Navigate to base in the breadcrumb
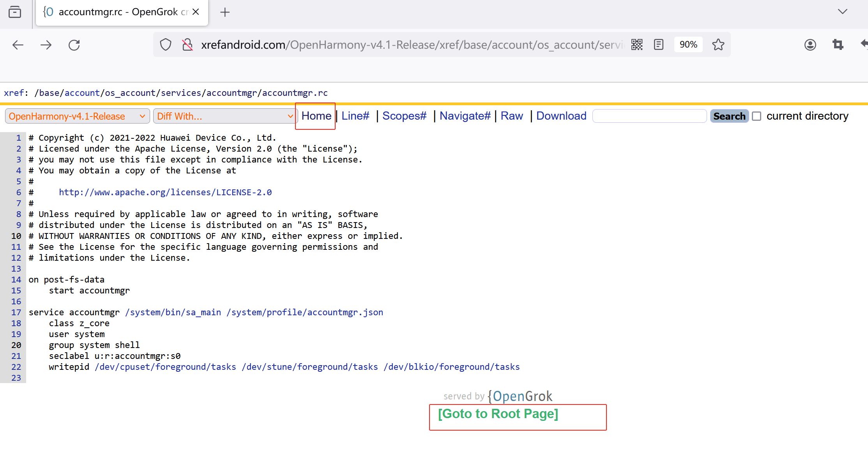This screenshot has width=868, height=461. pyautogui.click(x=49, y=93)
